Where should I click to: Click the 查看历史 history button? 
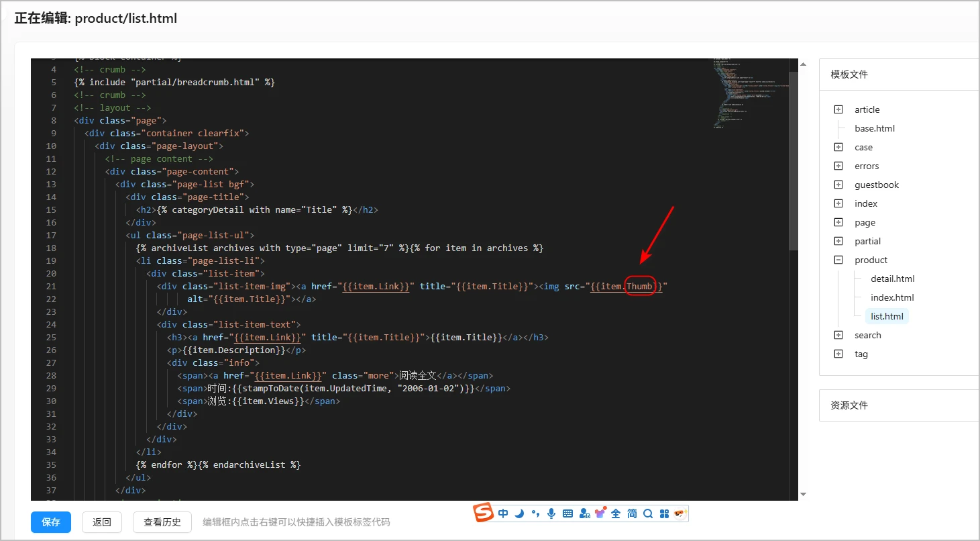[x=162, y=522]
